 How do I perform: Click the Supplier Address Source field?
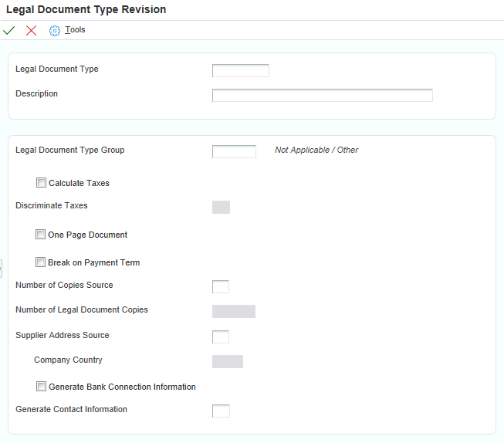click(x=221, y=336)
